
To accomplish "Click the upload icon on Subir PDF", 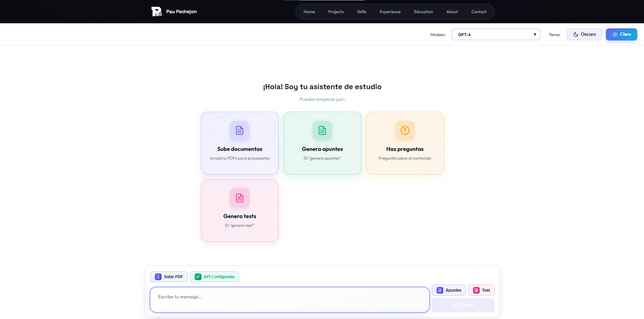I will click(158, 277).
